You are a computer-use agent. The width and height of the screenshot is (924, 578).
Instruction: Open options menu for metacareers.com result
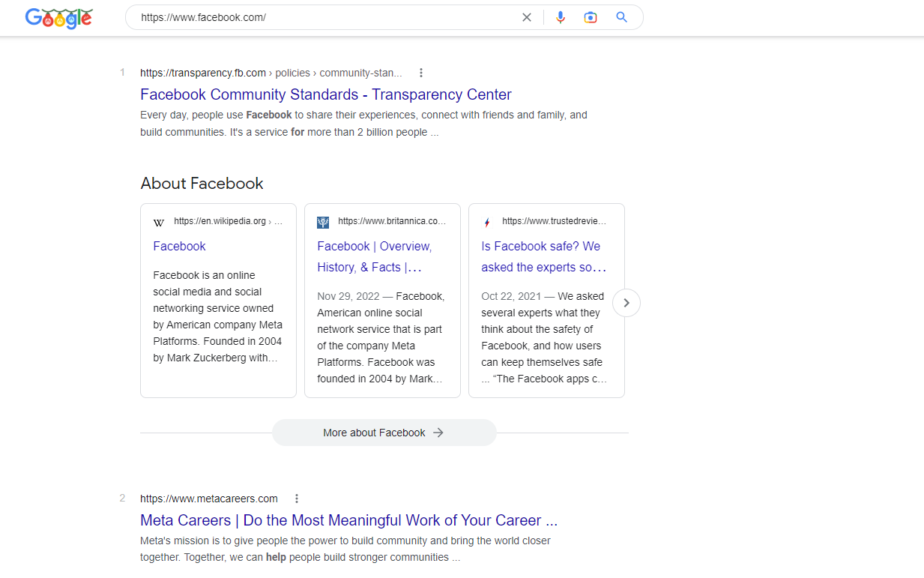(x=297, y=499)
